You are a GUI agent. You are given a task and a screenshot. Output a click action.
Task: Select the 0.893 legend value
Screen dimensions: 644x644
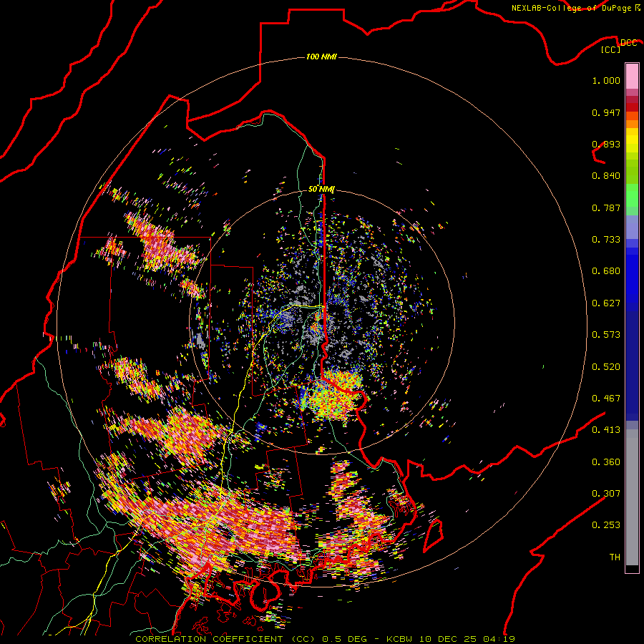click(606, 144)
